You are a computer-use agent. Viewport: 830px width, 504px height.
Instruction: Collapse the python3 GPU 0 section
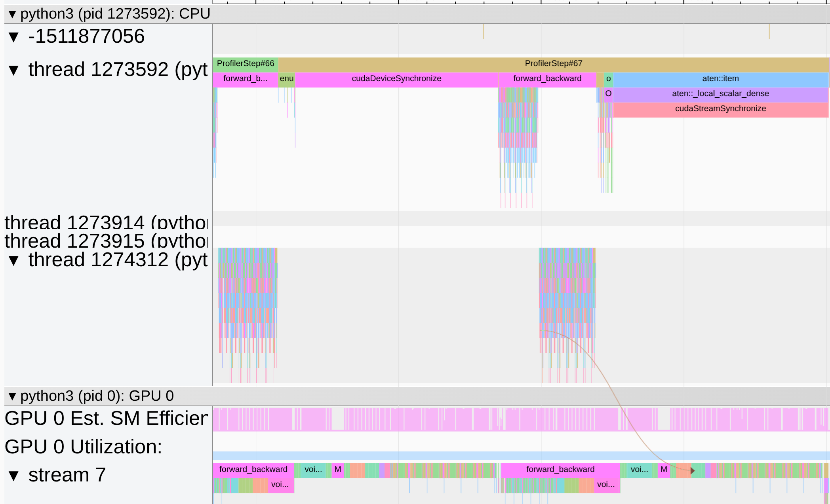[12, 396]
